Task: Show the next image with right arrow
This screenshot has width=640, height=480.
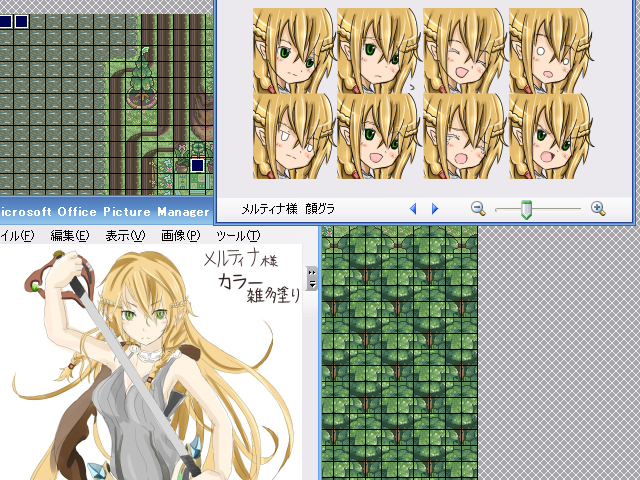Action: 435,209
